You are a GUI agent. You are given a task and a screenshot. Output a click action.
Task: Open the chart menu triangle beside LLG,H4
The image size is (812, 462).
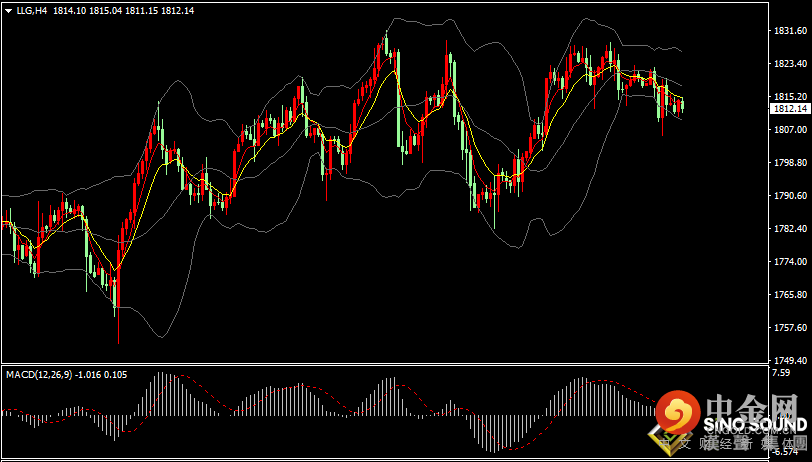(9, 10)
